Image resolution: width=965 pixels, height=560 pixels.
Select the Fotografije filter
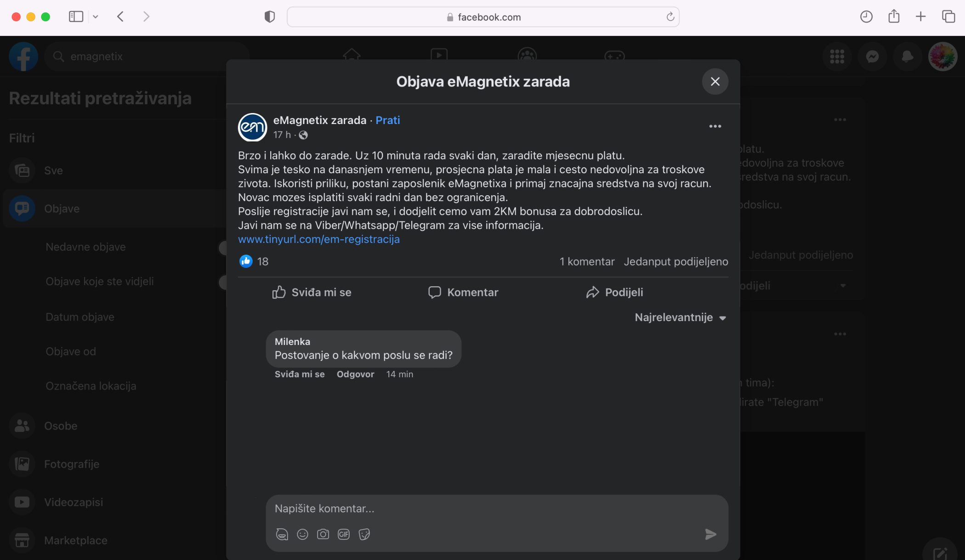click(x=115, y=464)
